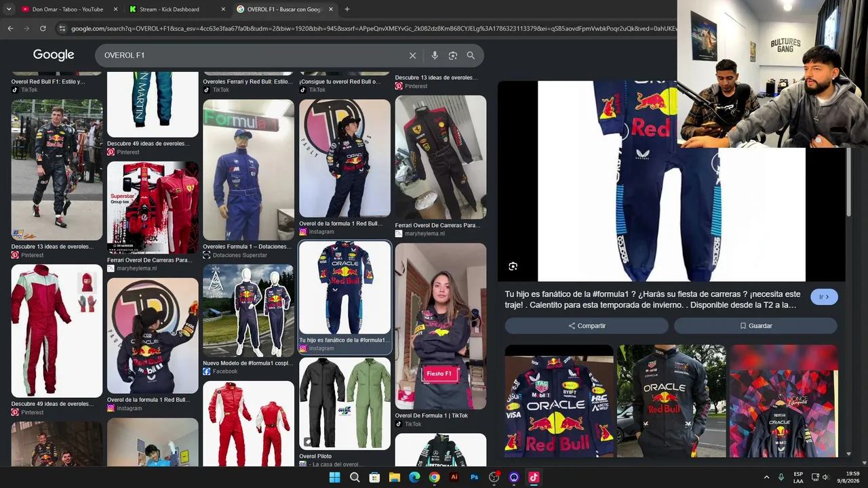The image size is (868, 488).
Task: Open the related grey Oracle Red Bull jacket image
Action: point(671,401)
